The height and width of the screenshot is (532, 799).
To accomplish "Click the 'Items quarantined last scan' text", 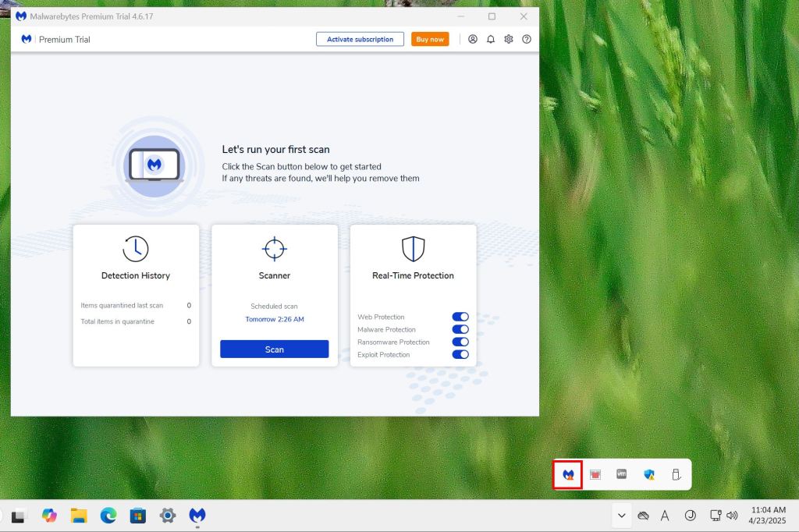I will 122,305.
